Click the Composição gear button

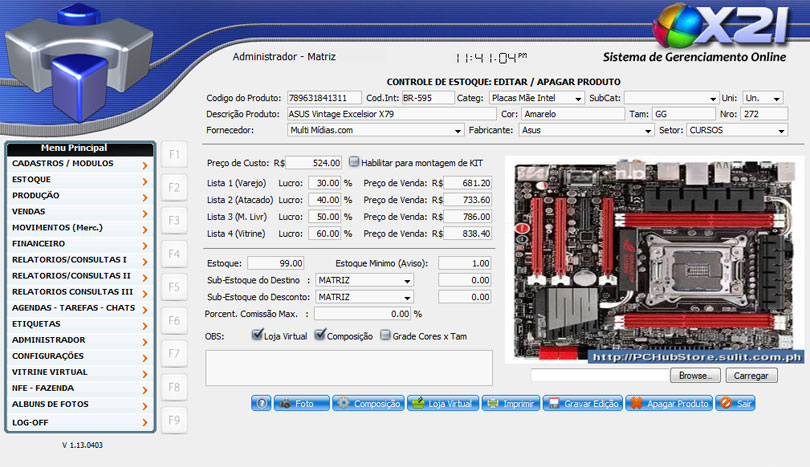(x=368, y=403)
